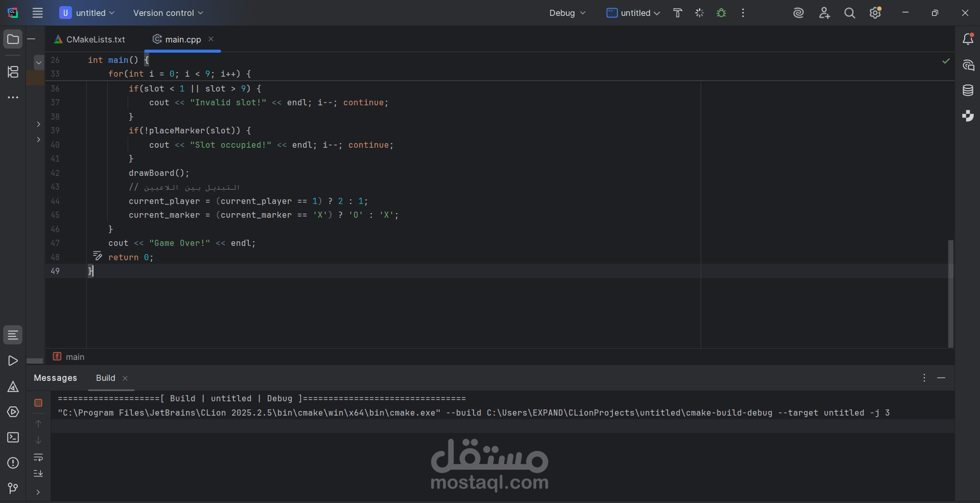This screenshot has width=980, height=503.
Task: Close the Build tab
Action: coord(125,378)
